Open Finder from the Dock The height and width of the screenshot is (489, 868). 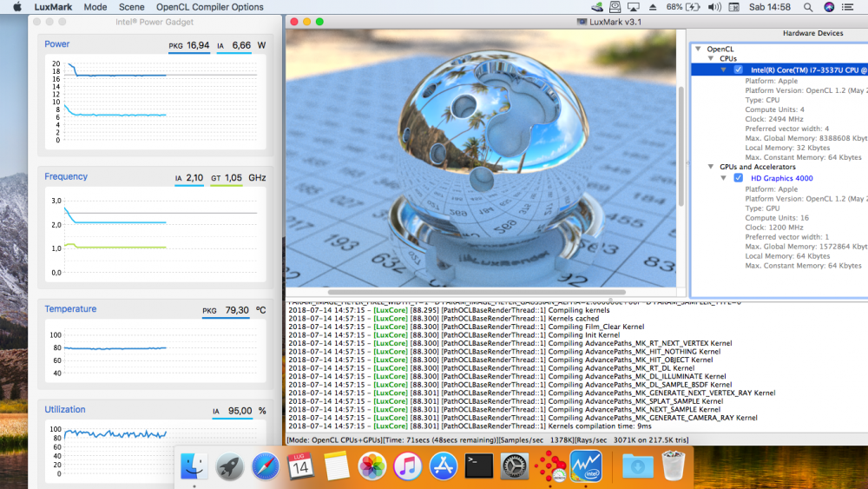194,466
